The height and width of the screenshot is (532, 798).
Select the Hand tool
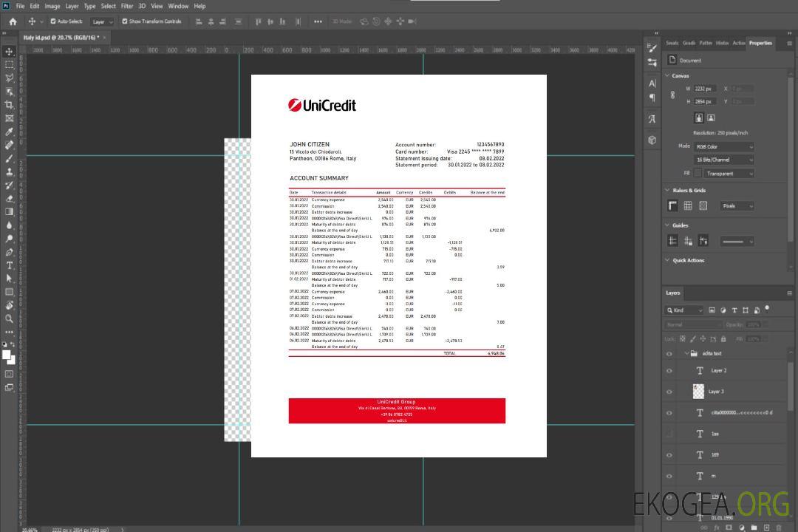point(9,305)
